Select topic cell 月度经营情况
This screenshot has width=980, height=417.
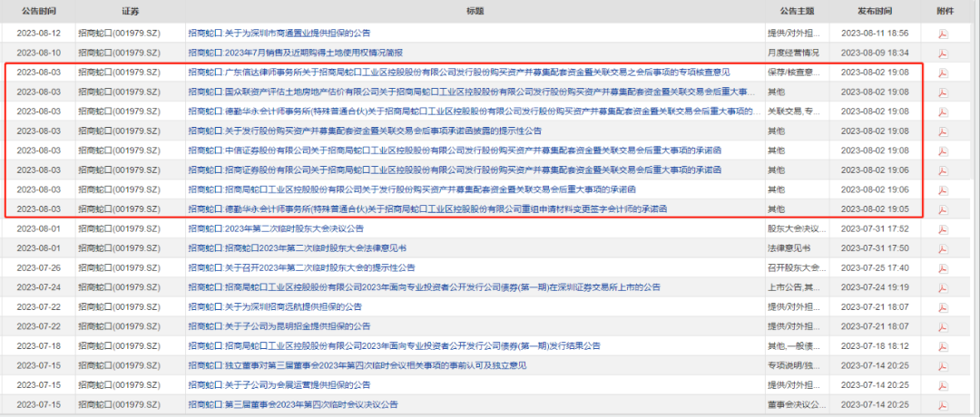[793, 53]
